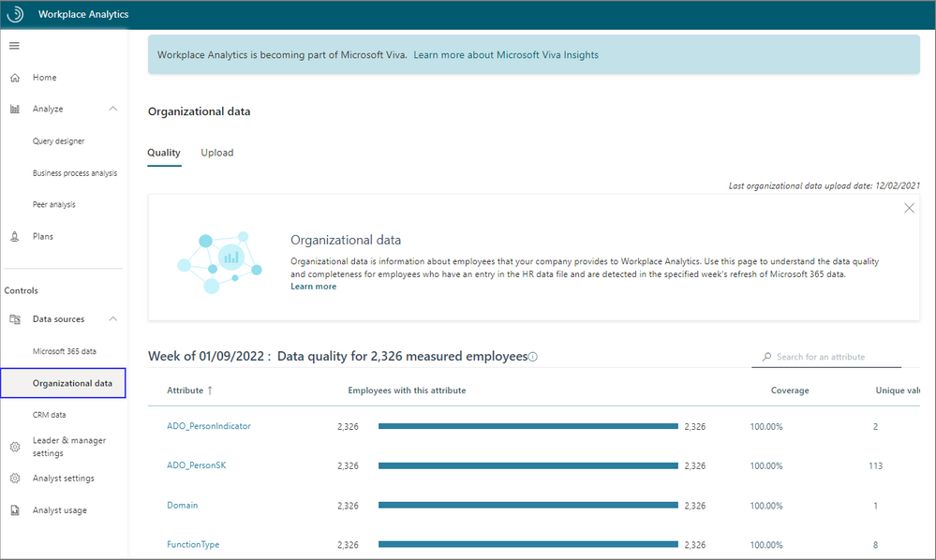This screenshot has height=560, width=936.
Task: Close the Organizational data info card
Action: tap(909, 208)
